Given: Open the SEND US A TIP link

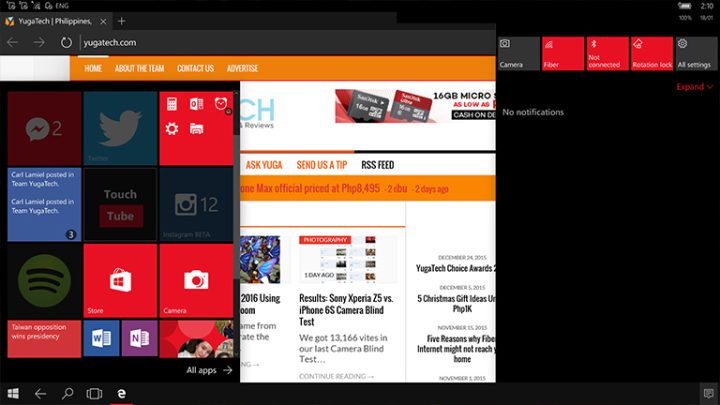Looking at the screenshot, I should (322, 165).
